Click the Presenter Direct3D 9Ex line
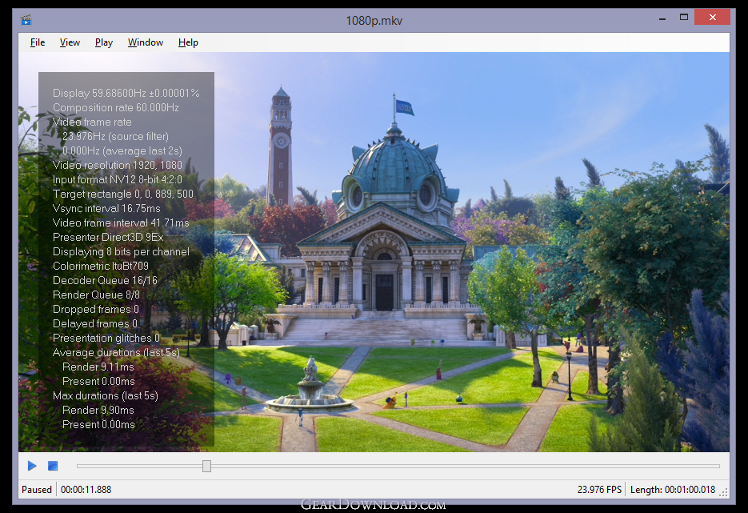748x513 pixels. [108, 237]
